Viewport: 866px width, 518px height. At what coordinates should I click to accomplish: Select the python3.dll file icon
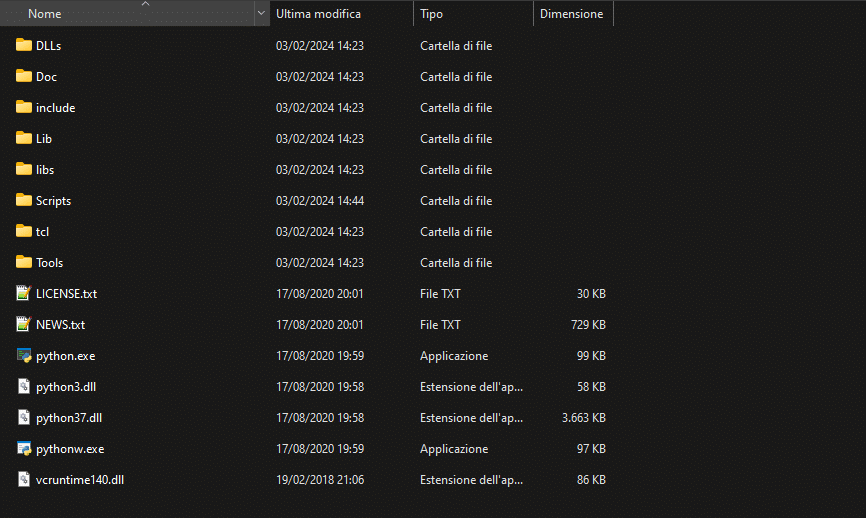coord(24,386)
